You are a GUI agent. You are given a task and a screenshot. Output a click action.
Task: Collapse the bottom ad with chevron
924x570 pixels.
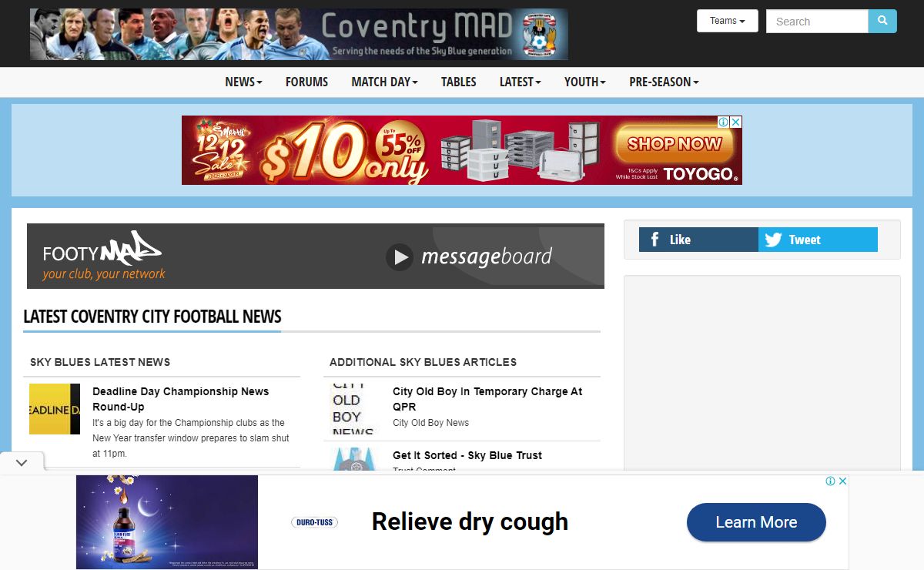(22, 462)
